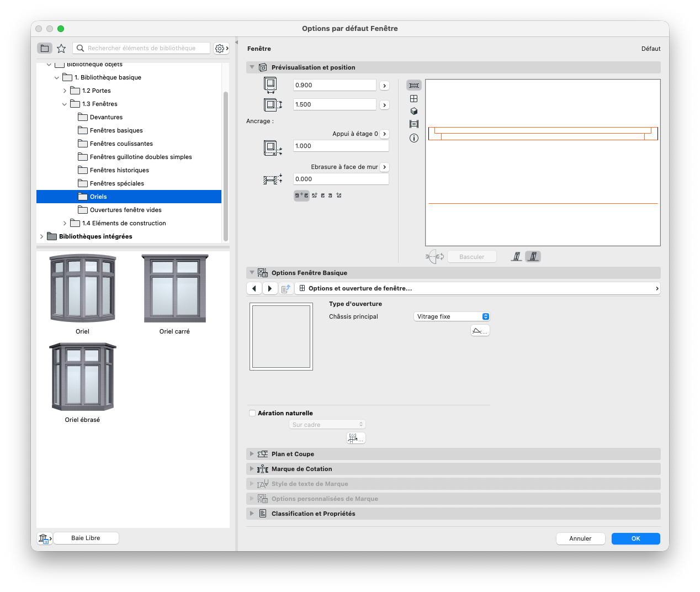Image resolution: width=700 pixels, height=592 pixels.
Task: Select the highlighted center anchor option
Action: point(301,195)
